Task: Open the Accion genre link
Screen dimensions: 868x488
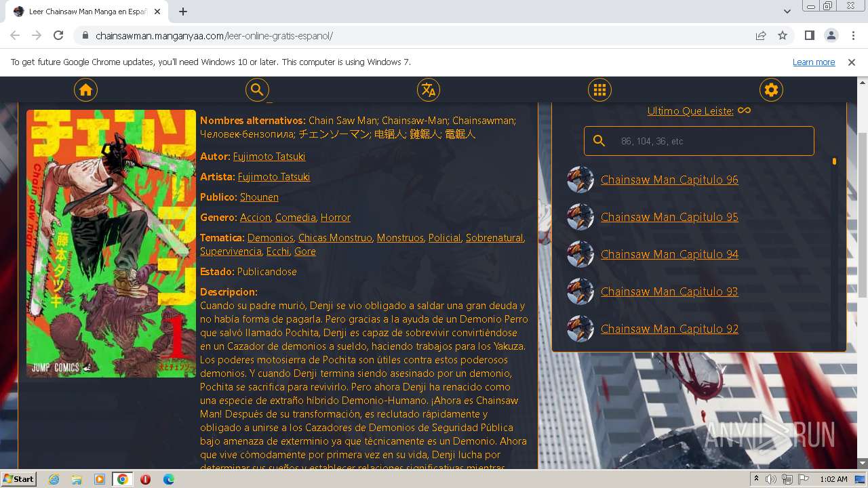Action: [x=255, y=217]
